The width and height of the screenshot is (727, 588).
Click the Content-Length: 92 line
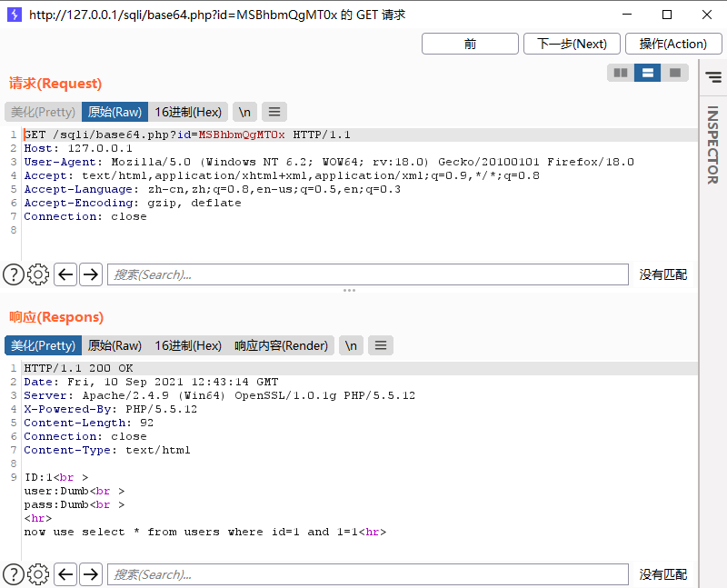pos(88,423)
